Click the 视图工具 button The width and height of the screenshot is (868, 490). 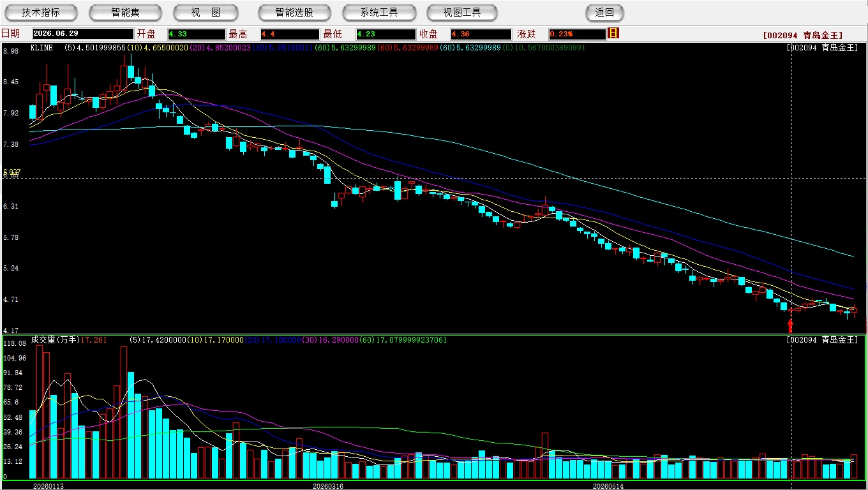tap(463, 12)
